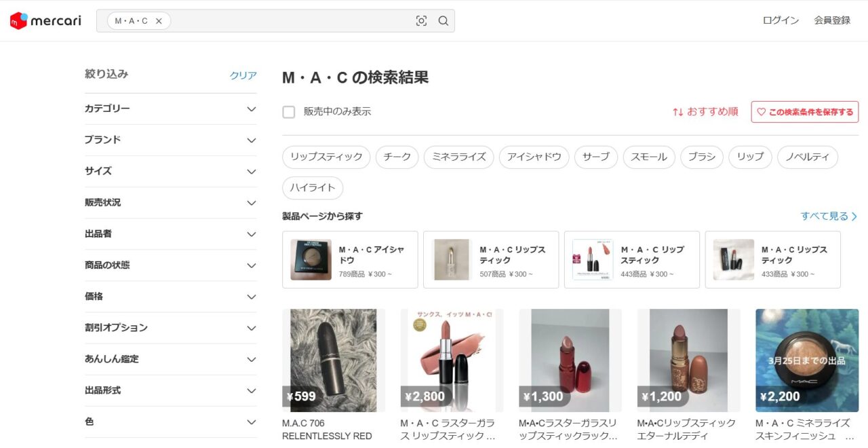Expand the あんしん鑑定 filter
This screenshot has width=868, height=448.
pyautogui.click(x=171, y=358)
